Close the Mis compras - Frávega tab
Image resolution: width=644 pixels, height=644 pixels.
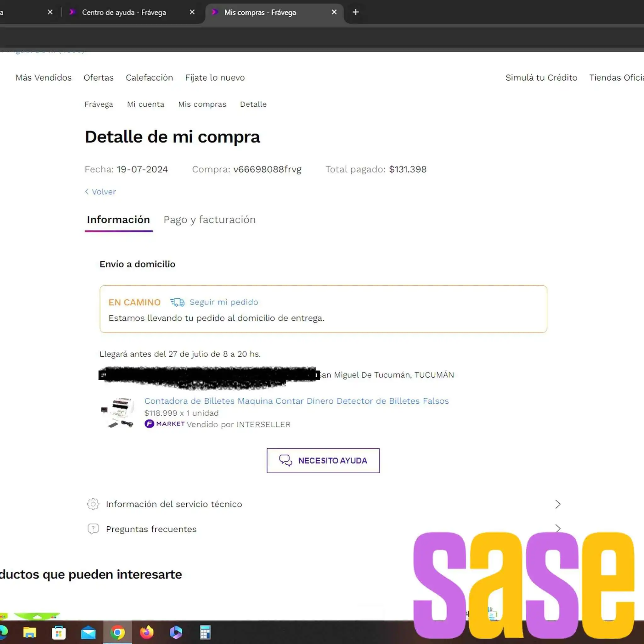point(334,12)
